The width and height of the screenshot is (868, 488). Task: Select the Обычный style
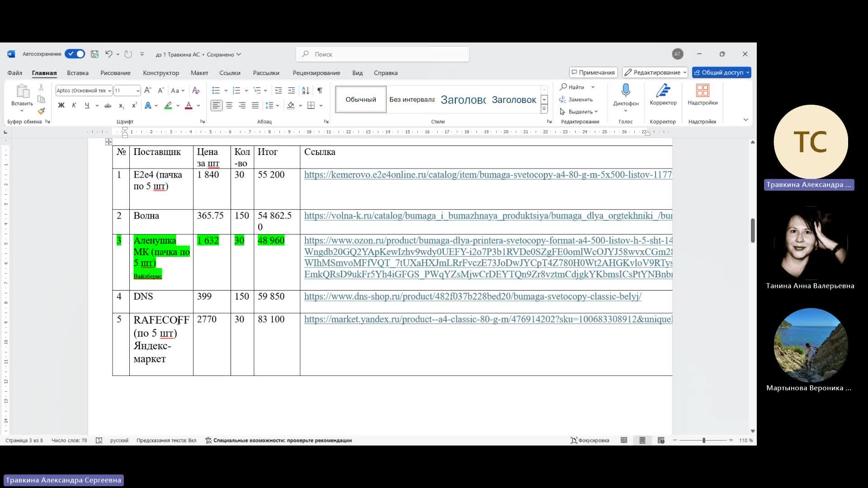(x=361, y=99)
